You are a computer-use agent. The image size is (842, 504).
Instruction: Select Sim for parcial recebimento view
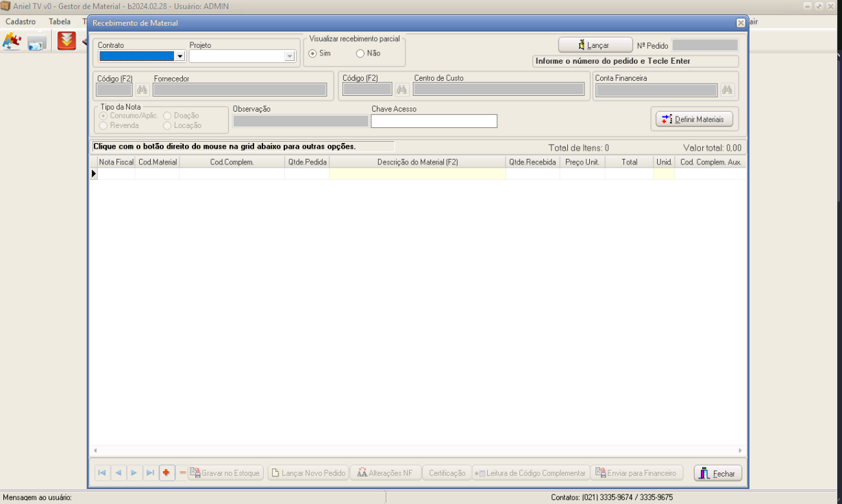[x=313, y=53]
